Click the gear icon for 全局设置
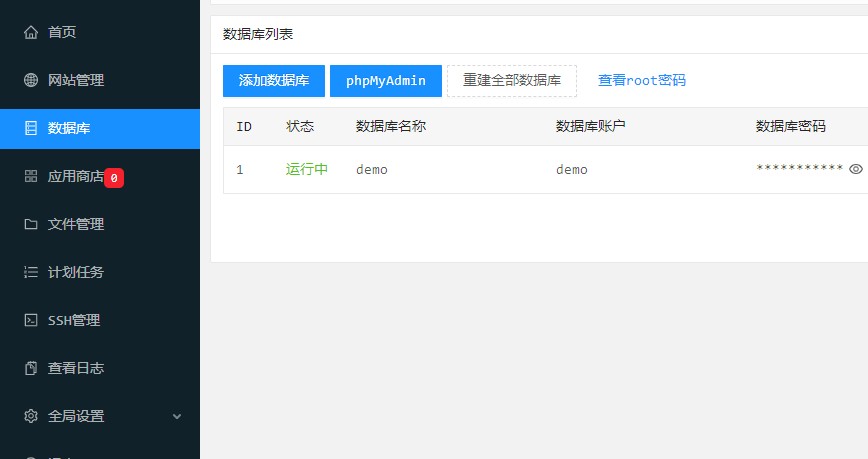The width and height of the screenshot is (868, 459). pyautogui.click(x=30, y=416)
